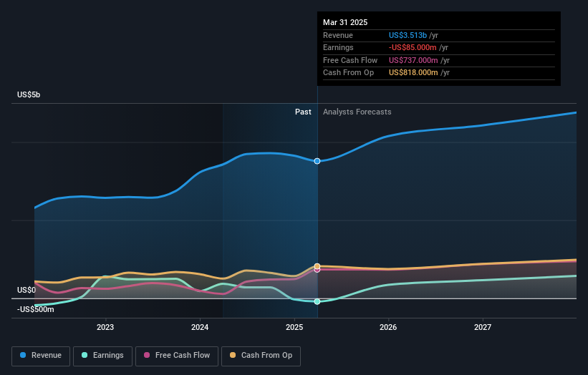Viewport: 588px width, 375px height.
Task: Click the Mar 31 2025 tooltip date
Action: click(x=345, y=22)
